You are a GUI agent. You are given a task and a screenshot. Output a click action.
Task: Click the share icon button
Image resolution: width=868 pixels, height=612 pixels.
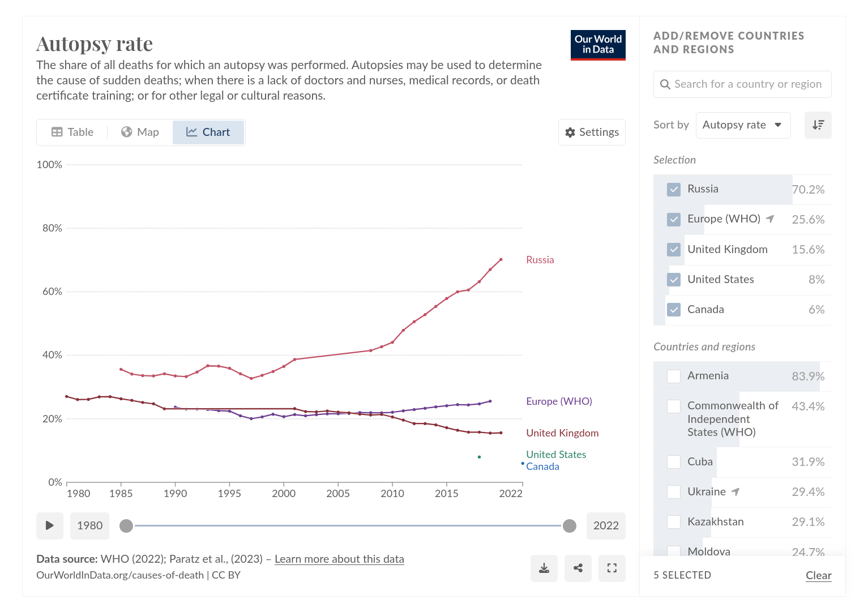[x=578, y=568]
